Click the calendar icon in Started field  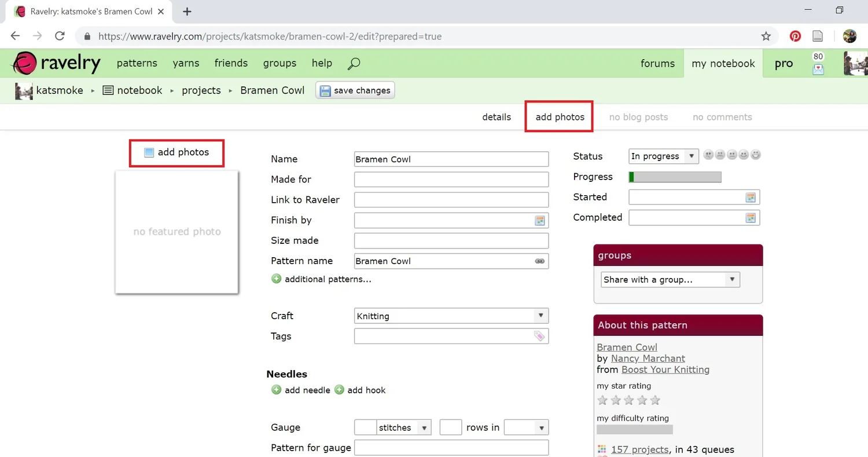pyautogui.click(x=751, y=197)
